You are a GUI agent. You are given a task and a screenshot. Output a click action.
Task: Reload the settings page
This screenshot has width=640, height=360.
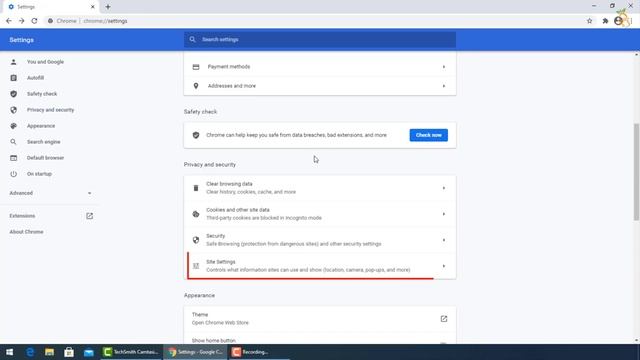tap(34, 21)
